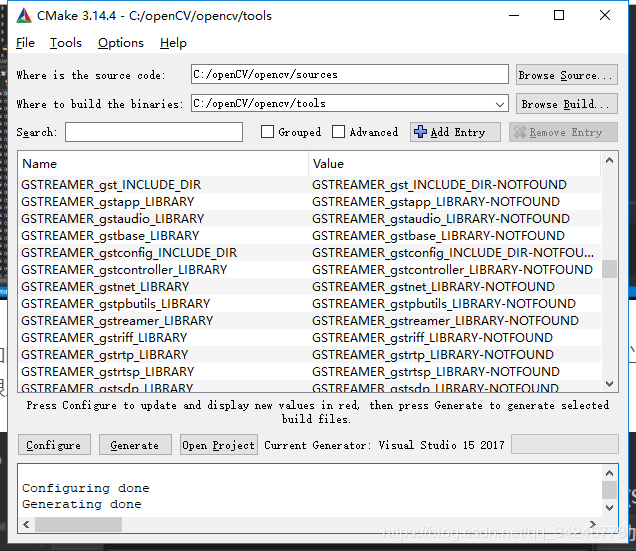Enable the Advanced checkbox
636x551 pixels.
tap(338, 131)
